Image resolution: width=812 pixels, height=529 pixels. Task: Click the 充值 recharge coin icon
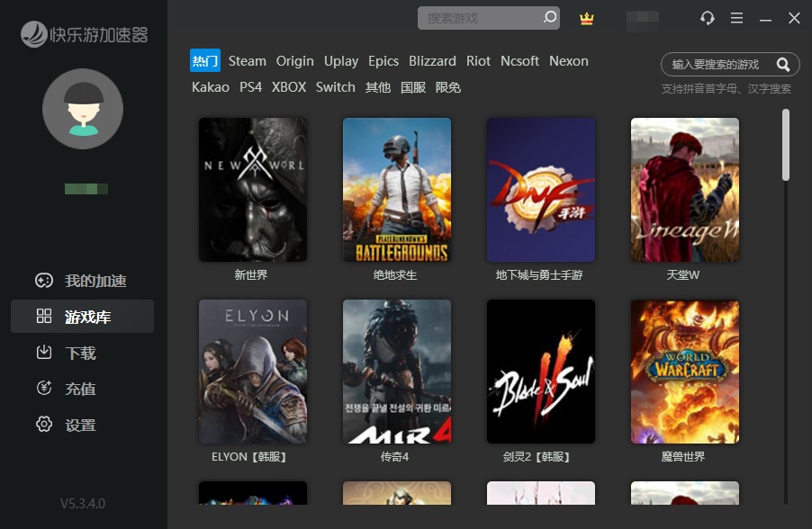tap(44, 389)
